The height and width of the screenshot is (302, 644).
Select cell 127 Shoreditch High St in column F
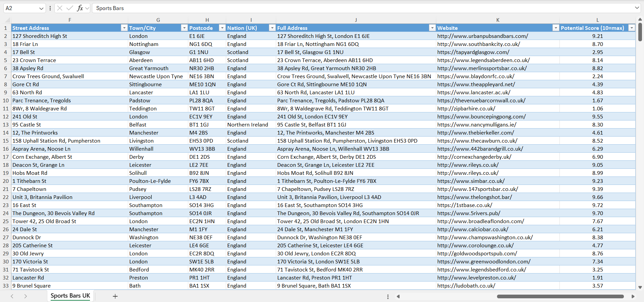point(69,36)
